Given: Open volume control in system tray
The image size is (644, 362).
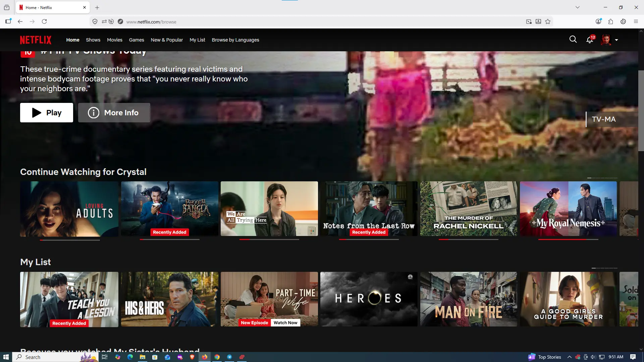Looking at the screenshot, I should coord(593,357).
